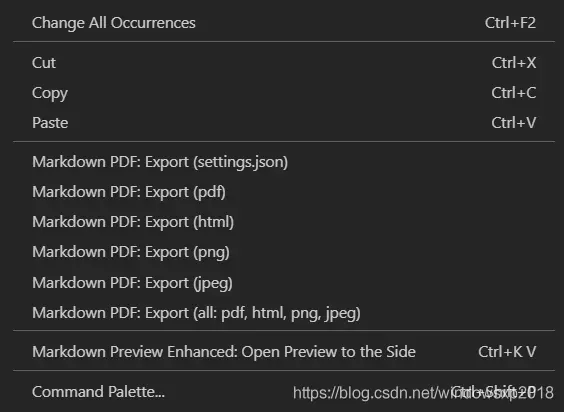The width and height of the screenshot is (564, 412).
Task: Click the Ctrl+V shortcut hint
Action: coord(514,123)
